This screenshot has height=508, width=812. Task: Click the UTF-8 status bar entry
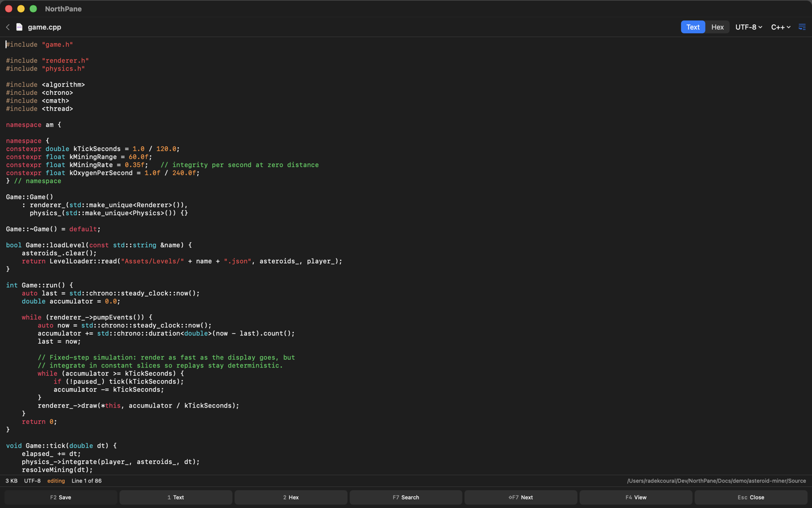pos(32,481)
